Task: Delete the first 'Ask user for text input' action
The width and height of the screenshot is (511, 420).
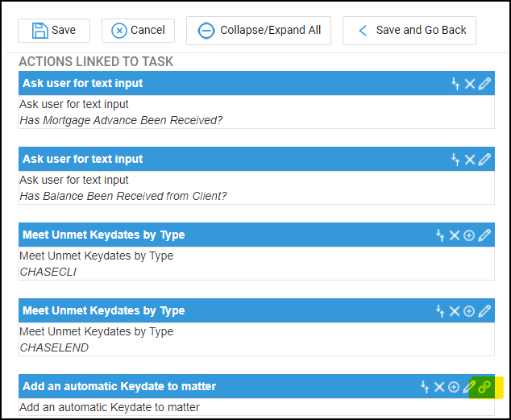Action: [470, 84]
